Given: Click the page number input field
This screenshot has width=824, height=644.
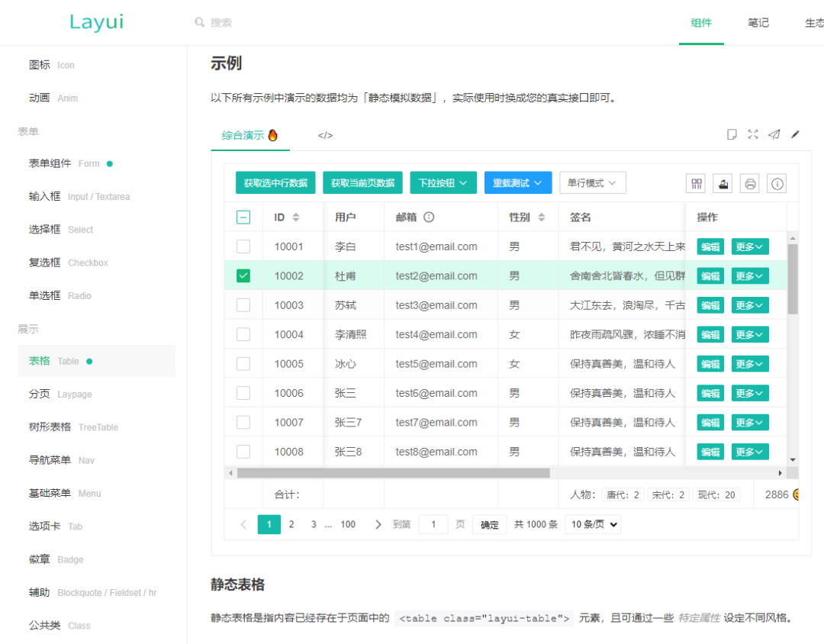Looking at the screenshot, I should coord(433,524).
